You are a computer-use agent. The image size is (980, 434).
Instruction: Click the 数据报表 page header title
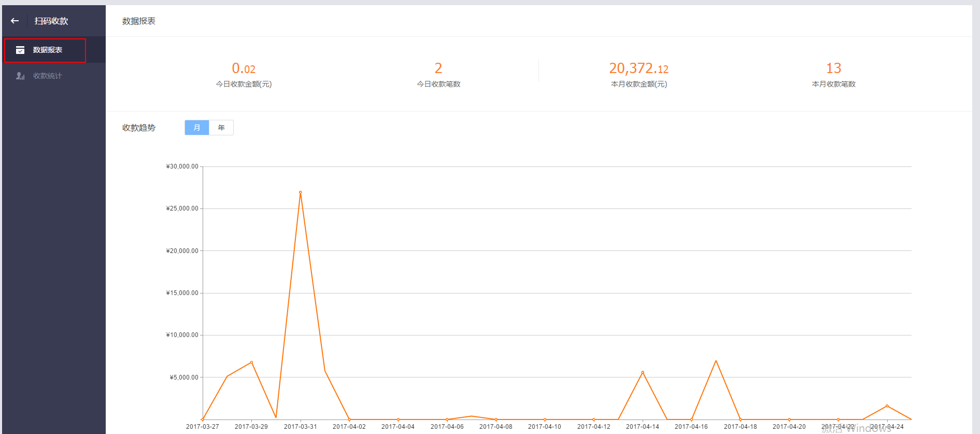[139, 21]
